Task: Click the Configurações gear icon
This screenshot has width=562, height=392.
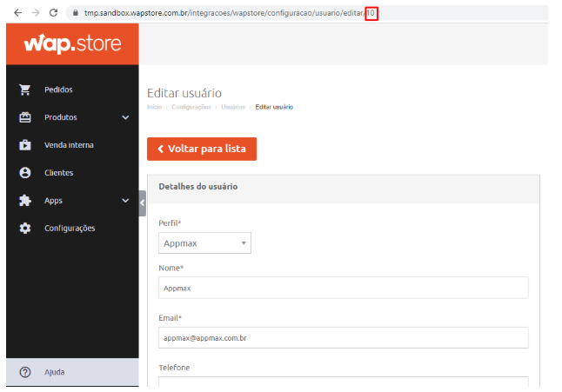Action: [x=25, y=229]
